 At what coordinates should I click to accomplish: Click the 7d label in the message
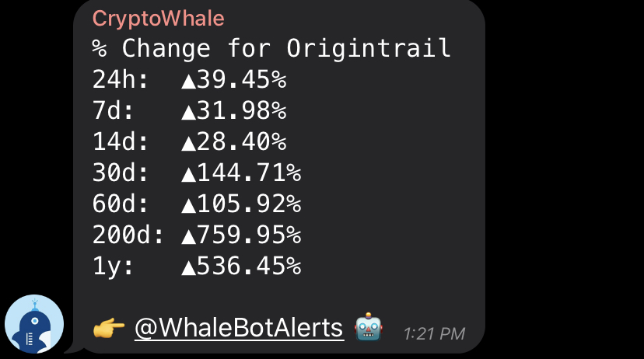[113, 110]
